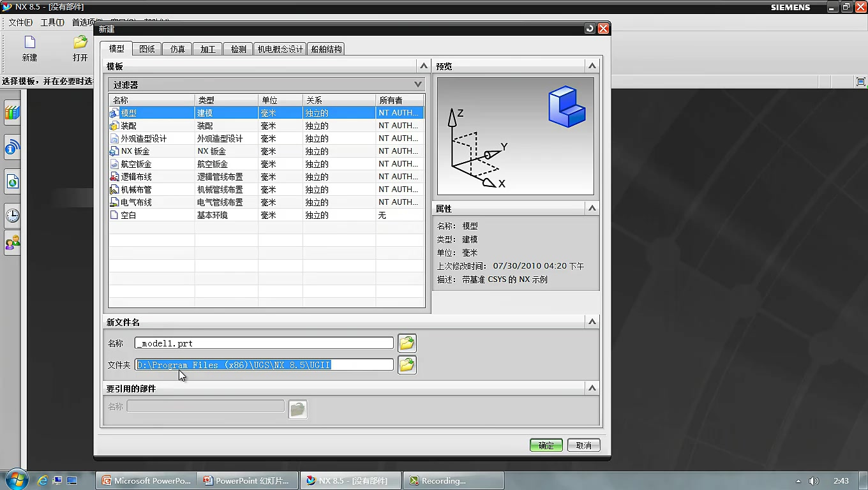Click the people icon at sidebar bottom
Image resolution: width=868 pixels, height=490 pixels.
pos(12,243)
